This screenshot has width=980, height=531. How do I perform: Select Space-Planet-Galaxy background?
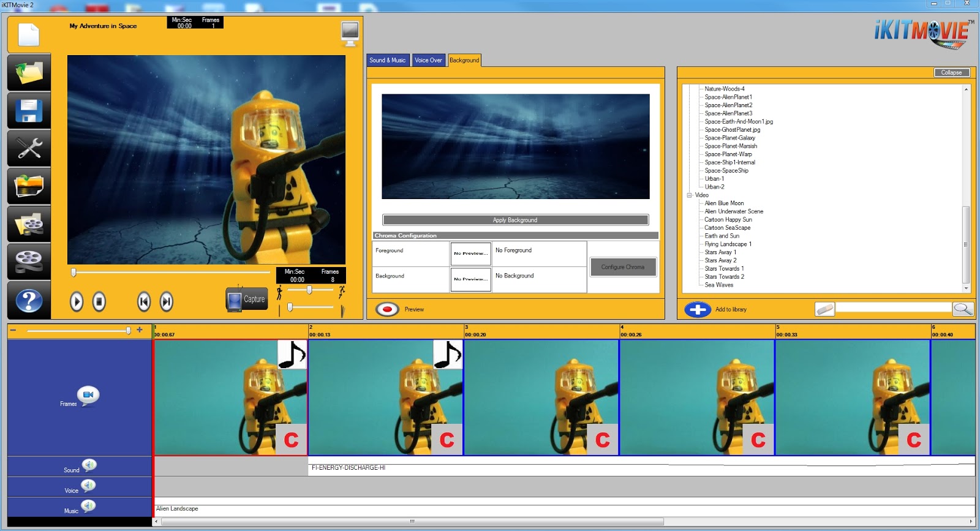pyautogui.click(x=729, y=138)
